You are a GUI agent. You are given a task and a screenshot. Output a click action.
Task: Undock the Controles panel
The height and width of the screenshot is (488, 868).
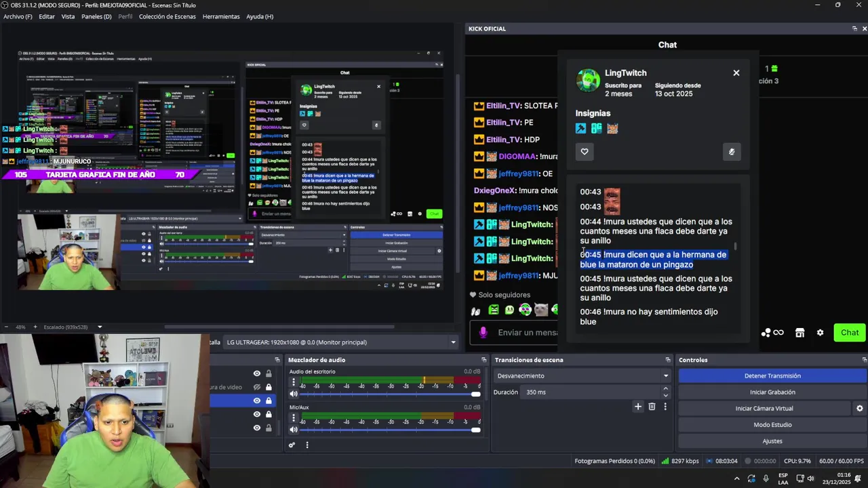[x=864, y=360]
